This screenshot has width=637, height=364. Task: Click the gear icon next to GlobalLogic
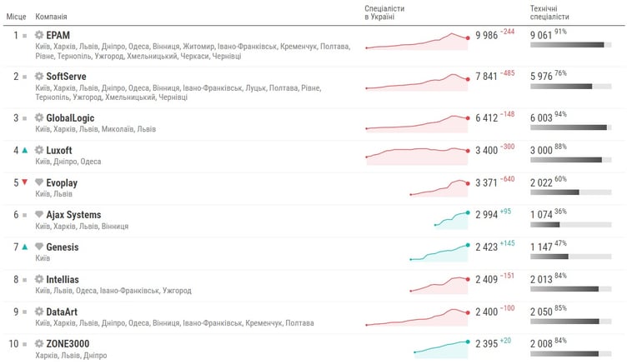pos(39,117)
